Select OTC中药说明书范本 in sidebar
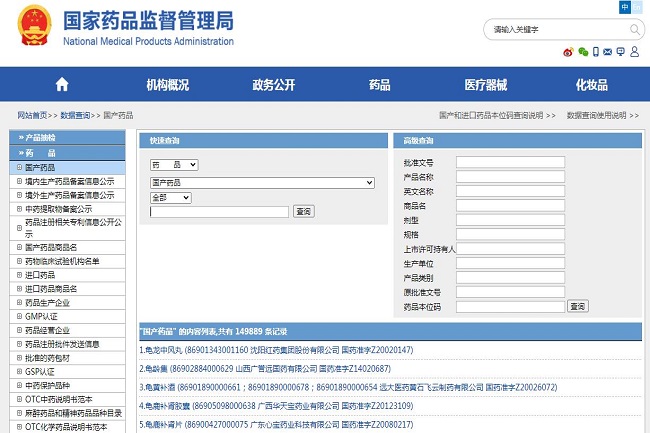This screenshot has width=650, height=433. coord(58,399)
